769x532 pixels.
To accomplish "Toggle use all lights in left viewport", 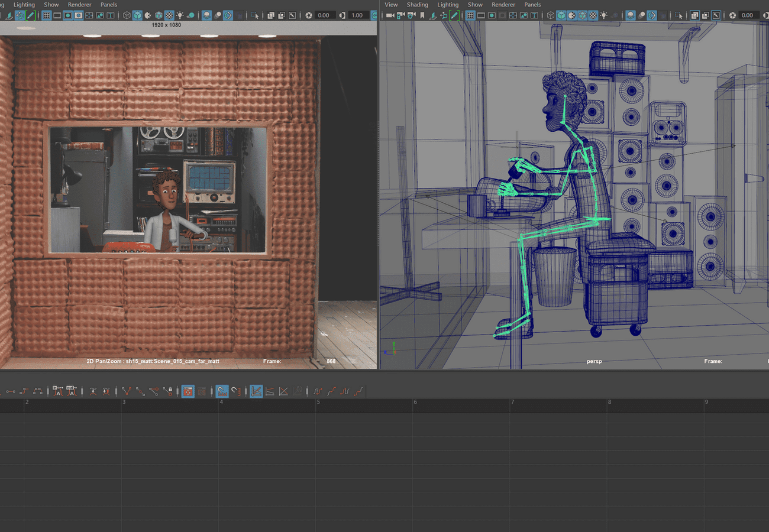I will 180,15.
